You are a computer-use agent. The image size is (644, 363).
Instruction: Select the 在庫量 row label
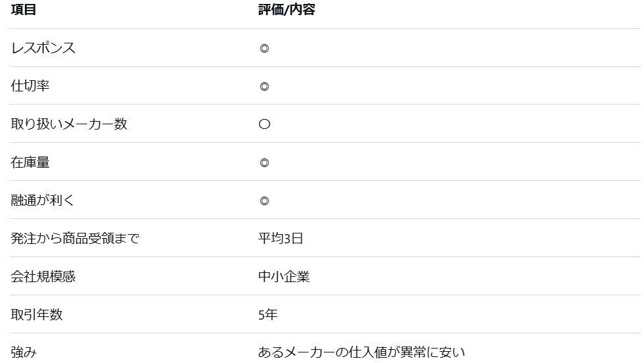tap(30, 162)
